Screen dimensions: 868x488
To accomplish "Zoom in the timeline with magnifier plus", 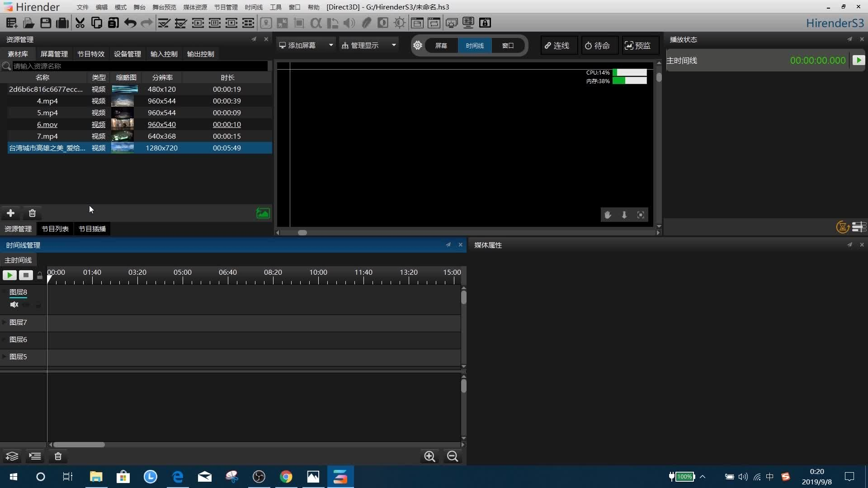I will [x=429, y=456].
